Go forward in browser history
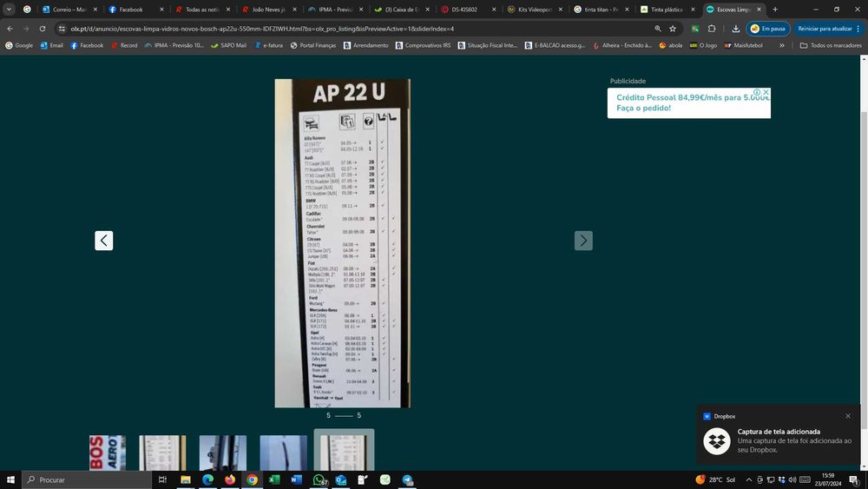Screen dimensions: 868x489 pyautogui.click(x=26, y=29)
